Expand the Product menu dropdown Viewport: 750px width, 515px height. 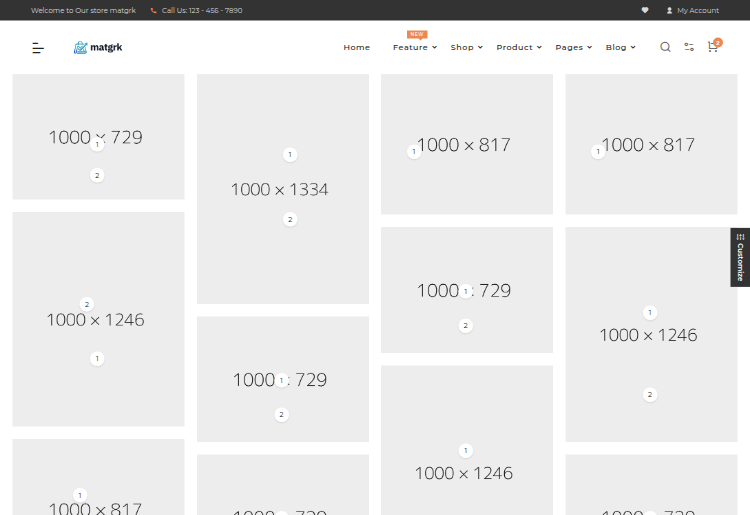(x=519, y=47)
